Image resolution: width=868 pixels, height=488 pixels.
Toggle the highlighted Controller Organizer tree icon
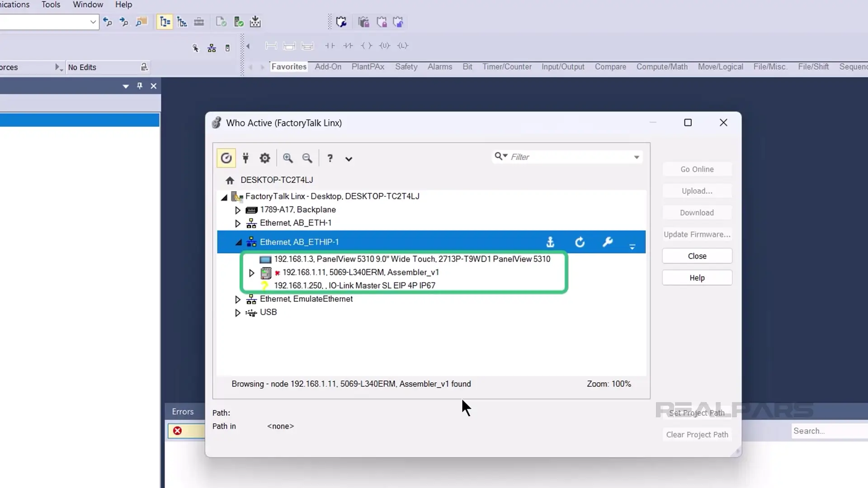[x=165, y=22]
